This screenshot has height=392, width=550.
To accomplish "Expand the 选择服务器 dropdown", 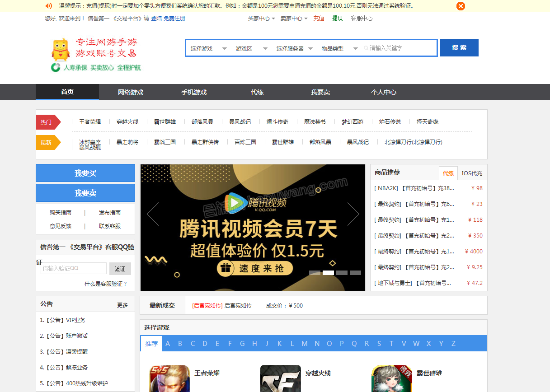I will coord(294,48).
